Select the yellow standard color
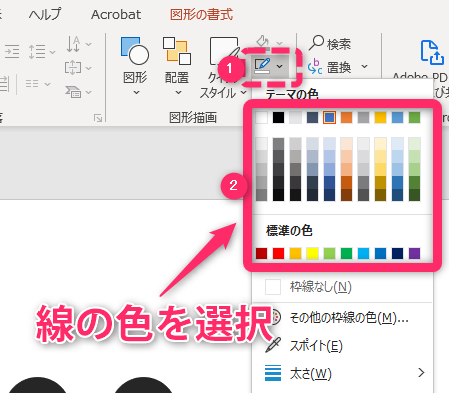The image size is (449, 393). point(312,253)
